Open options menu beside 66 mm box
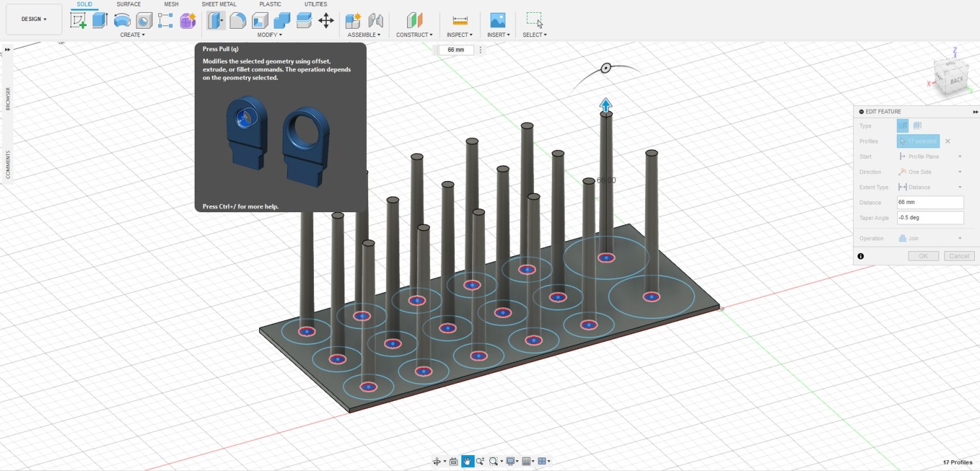The image size is (980, 471). point(480,50)
